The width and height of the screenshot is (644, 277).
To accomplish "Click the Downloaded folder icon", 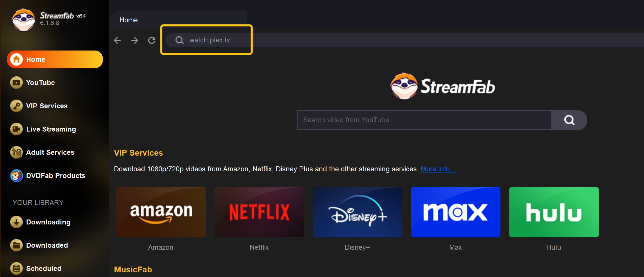I will tap(16, 245).
